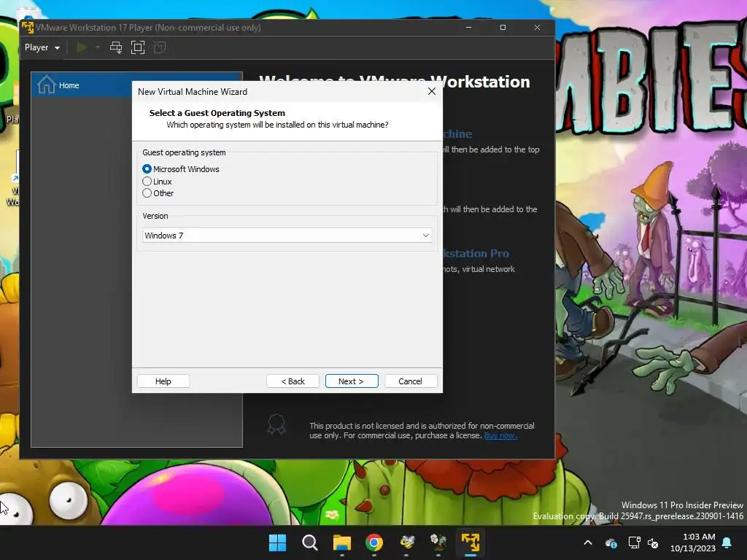Expand the power options dropdown arrow
747x560 pixels.
click(98, 47)
